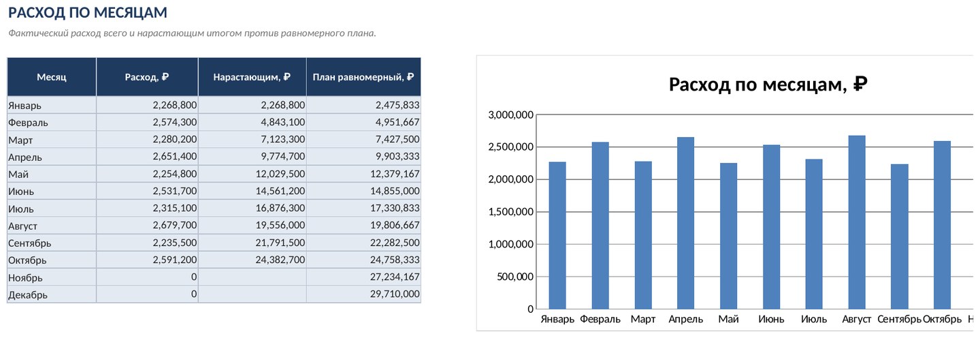
Task: Click the 'Июнь' category label under the chart
Action: pos(771,319)
